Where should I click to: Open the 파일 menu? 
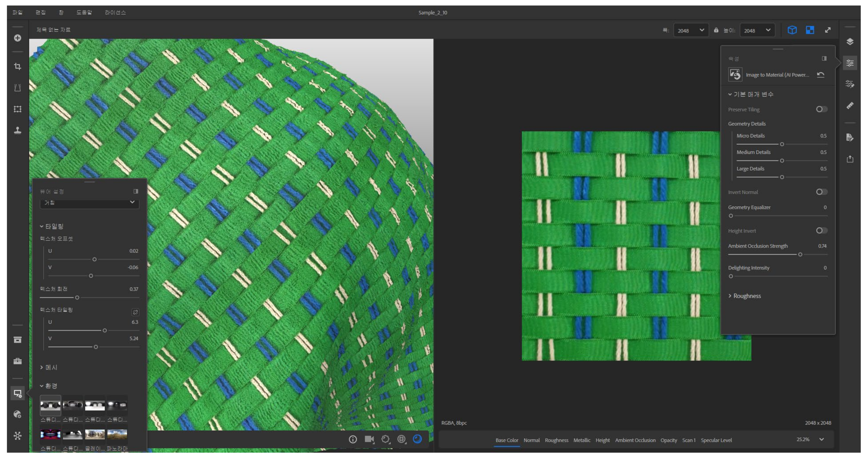(17, 13)
